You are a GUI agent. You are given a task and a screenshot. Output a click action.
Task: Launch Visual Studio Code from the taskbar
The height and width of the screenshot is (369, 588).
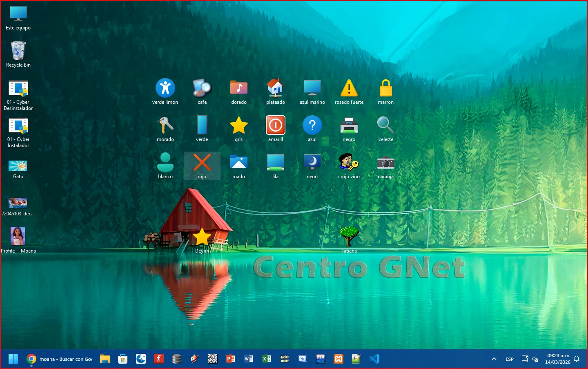pyautogui.click(x=374, y=359)
